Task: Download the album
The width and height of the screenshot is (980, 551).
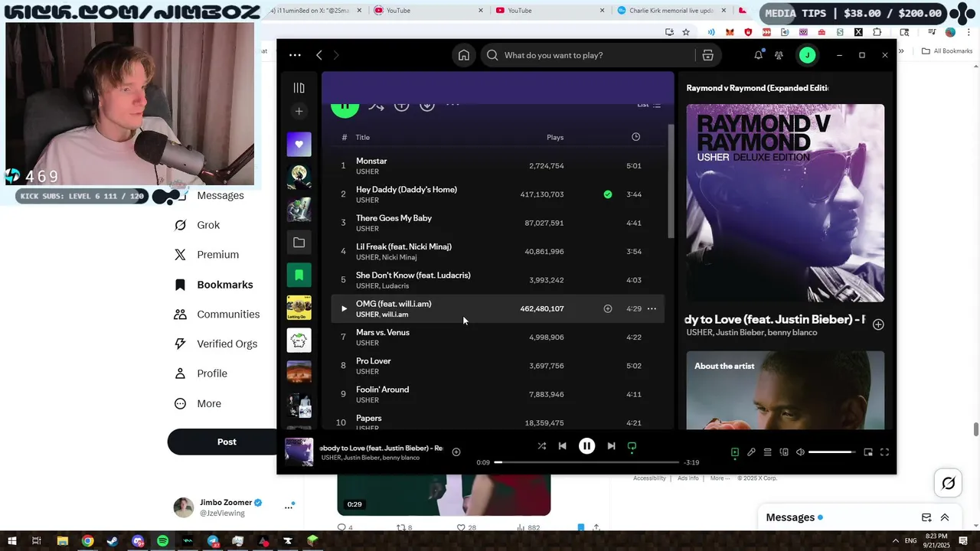Action: pos(427,106)
